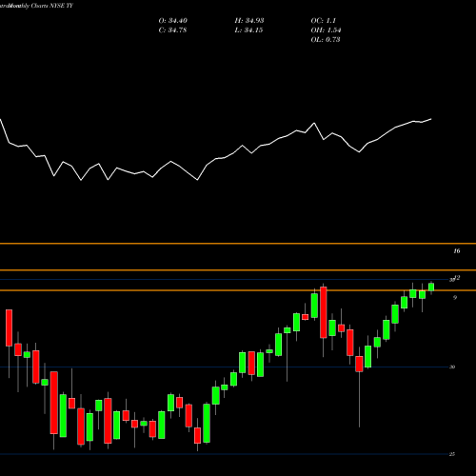Image resolution: width=476 pixels, height=476 pixels.
Task: Click the close price value C: 34.78
Action: [x=173, y=30]
